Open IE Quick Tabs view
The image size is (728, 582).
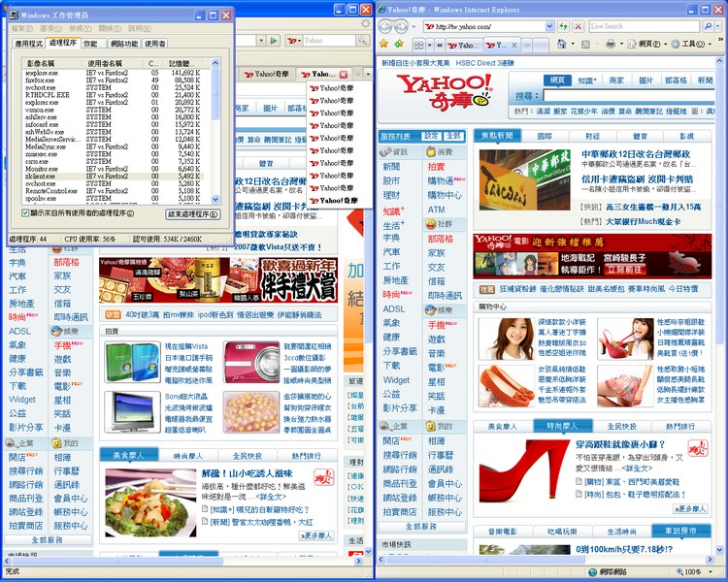pos(421,45)
